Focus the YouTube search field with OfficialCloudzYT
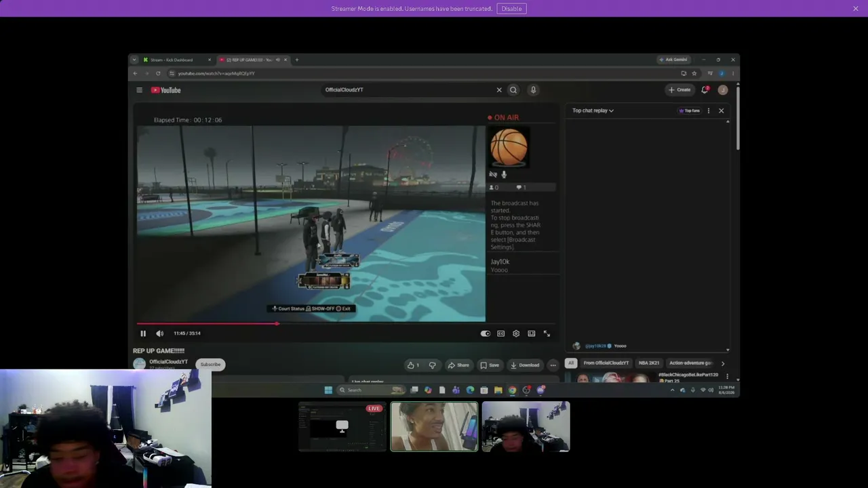 407,90
